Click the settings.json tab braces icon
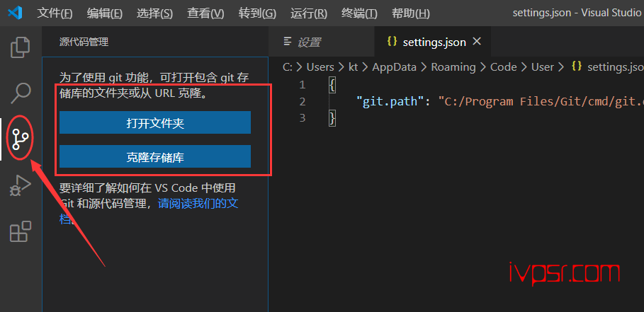This screenshot has height=312, width=644. [x=392, y=42]
